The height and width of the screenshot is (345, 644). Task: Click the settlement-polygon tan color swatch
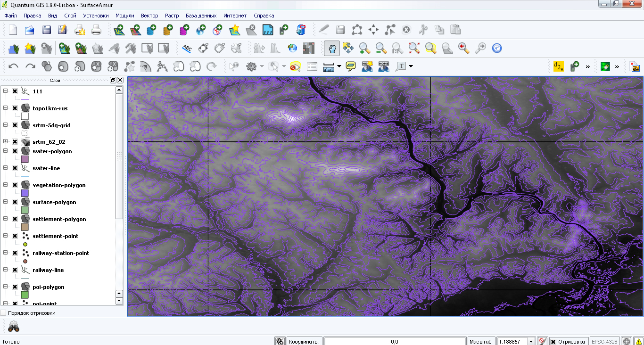coord(25,227)
